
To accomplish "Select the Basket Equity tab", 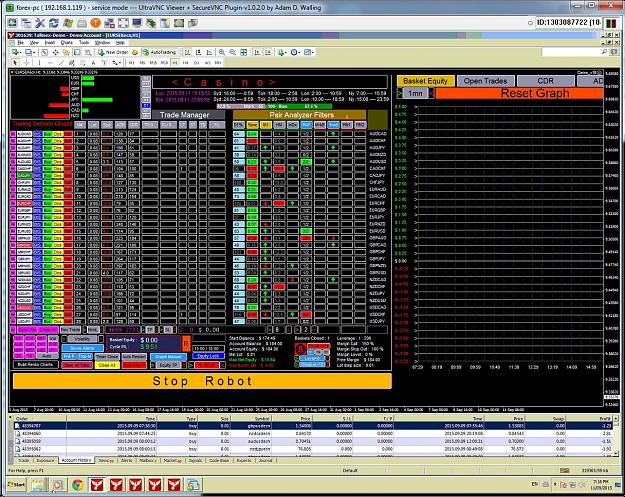I will [x=425, y=81].
